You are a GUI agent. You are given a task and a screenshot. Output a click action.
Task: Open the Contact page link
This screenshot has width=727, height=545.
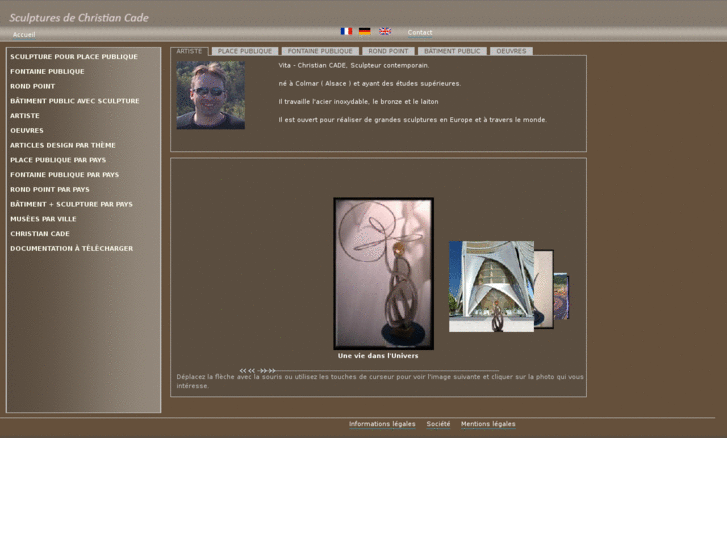420,32
